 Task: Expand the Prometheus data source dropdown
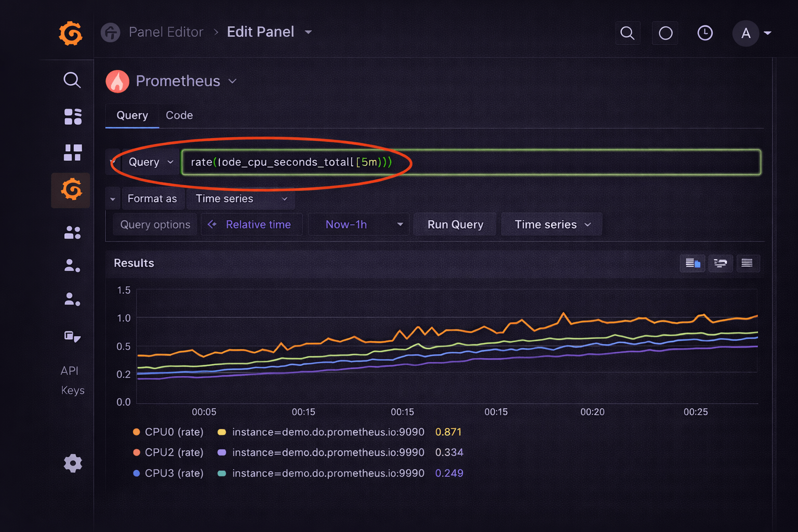[233, 81]
